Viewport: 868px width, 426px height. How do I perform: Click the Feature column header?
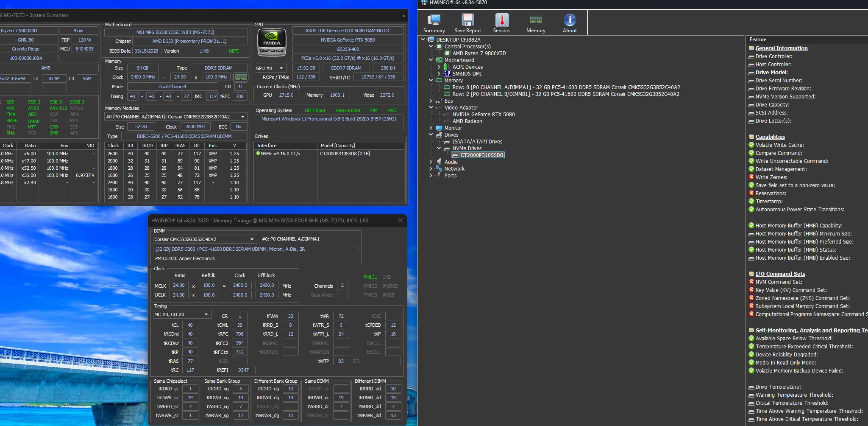807,39
